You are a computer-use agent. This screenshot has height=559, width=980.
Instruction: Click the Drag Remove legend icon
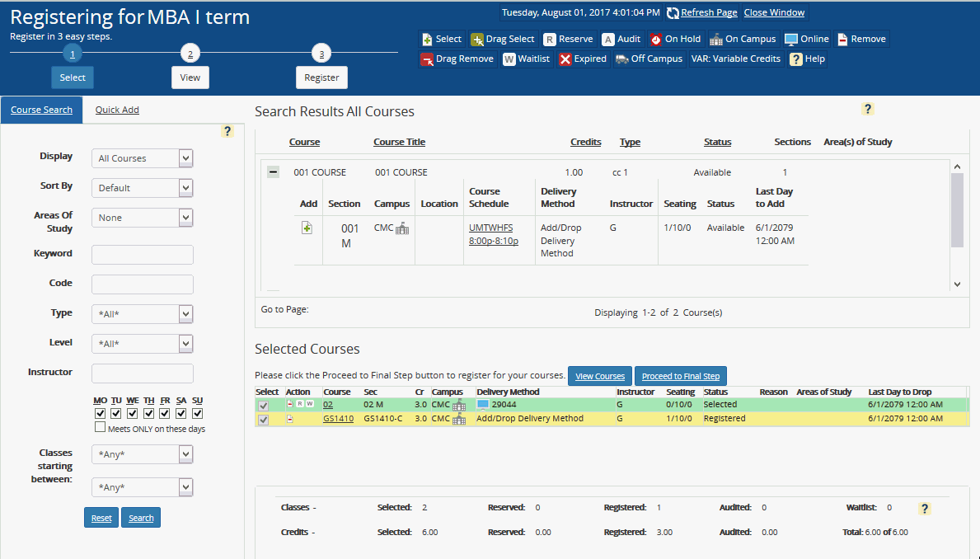427,59
